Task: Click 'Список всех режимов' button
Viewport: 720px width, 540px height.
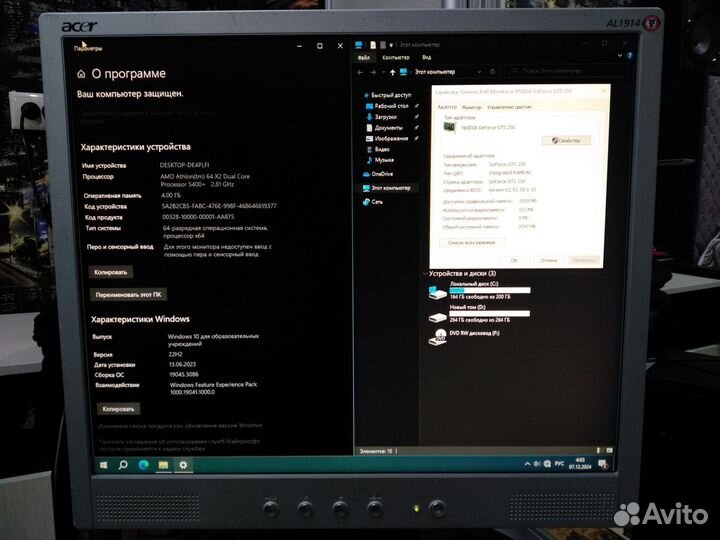Action: (471, 242)
